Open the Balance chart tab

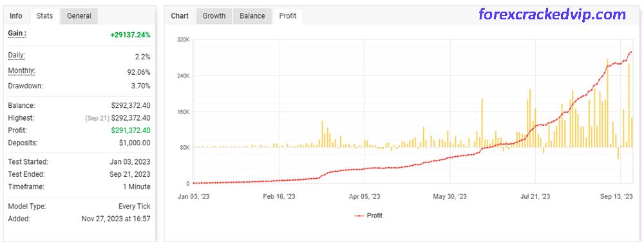coord(252,16)
